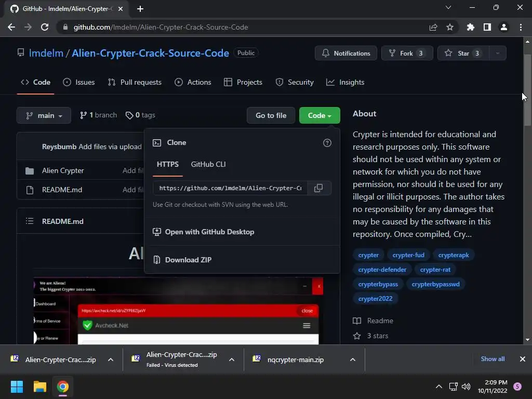The width and height of the screenshot is (532, 399).
Task: Click Show all downloads
Action: [x=493, y=359]
